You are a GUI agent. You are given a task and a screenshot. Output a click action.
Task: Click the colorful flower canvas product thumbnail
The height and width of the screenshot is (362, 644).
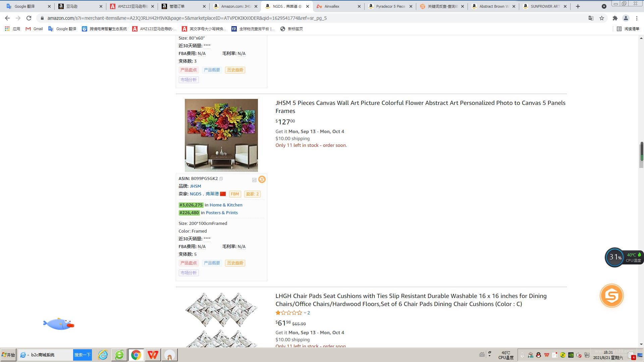[x=221, y=135]
